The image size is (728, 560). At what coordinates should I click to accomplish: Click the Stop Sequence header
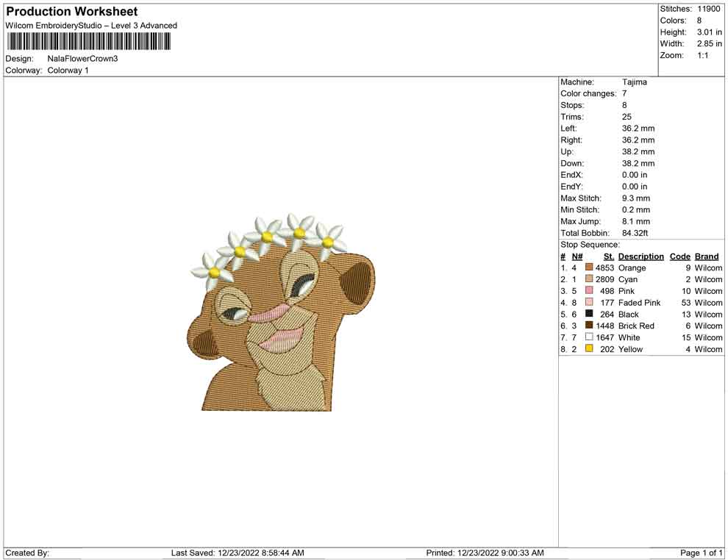click(x=590, y=244)
